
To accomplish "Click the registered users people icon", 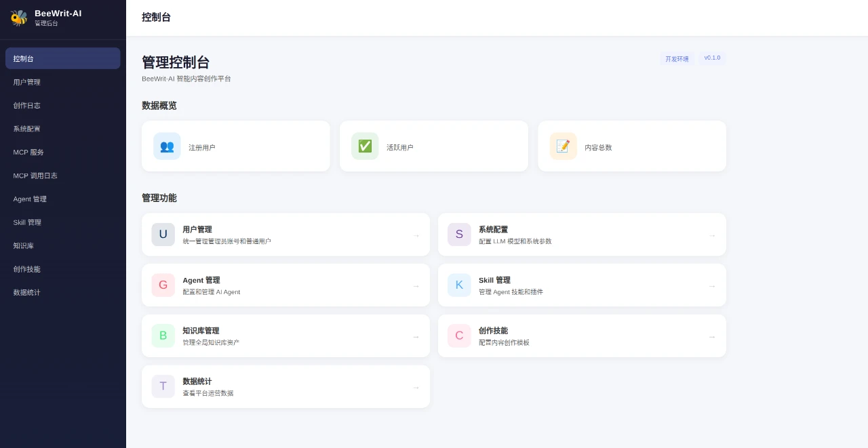I will pos(167,146).
